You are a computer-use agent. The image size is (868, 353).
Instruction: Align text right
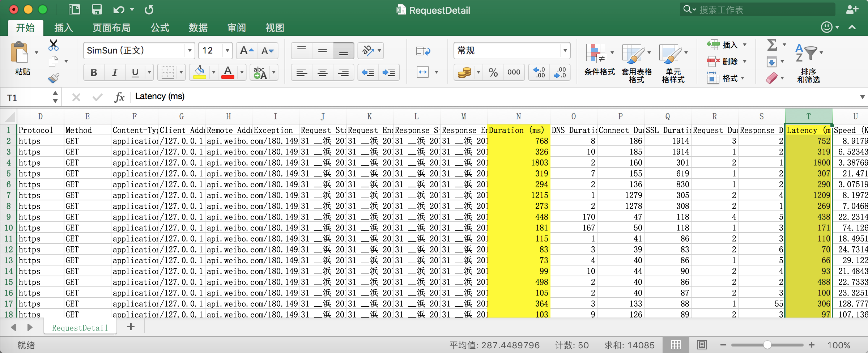click(343, 72)
